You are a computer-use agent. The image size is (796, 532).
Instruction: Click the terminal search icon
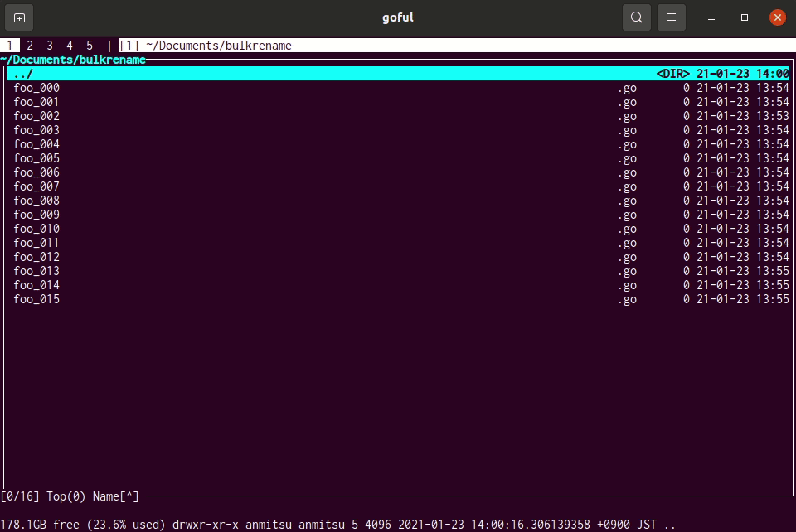(637, 17)
